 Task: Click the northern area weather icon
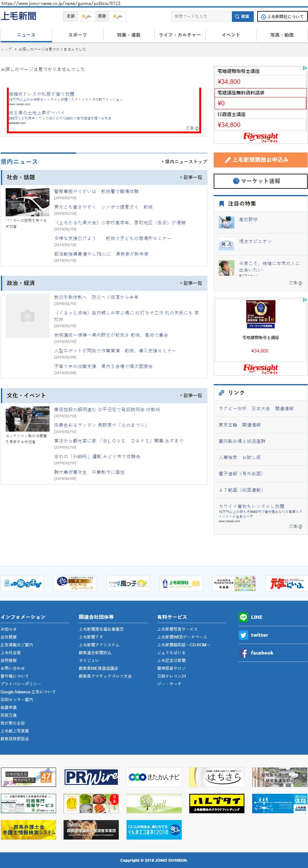(x=86, y=16)
